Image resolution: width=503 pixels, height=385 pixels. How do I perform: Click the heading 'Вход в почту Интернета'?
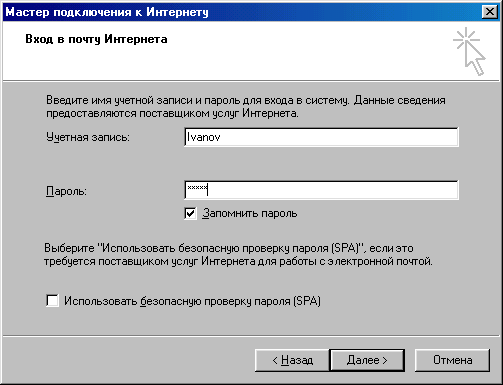pos(96,39)
